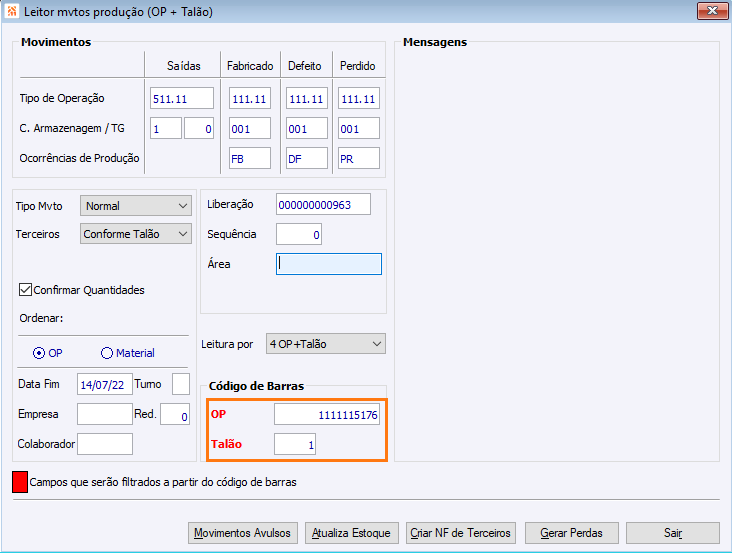Click the Criar NF de Terceiros button
Image resolution: width=732 pixels, height=553 pixels.
(461, 533)
